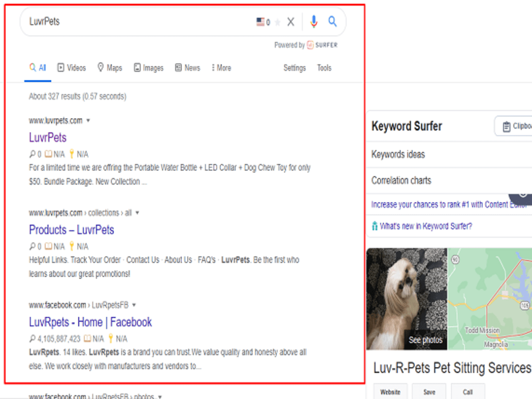Open the Increase your chances to rank #1 link
Viewport: 532px width, 399px height.
[449, 205]
